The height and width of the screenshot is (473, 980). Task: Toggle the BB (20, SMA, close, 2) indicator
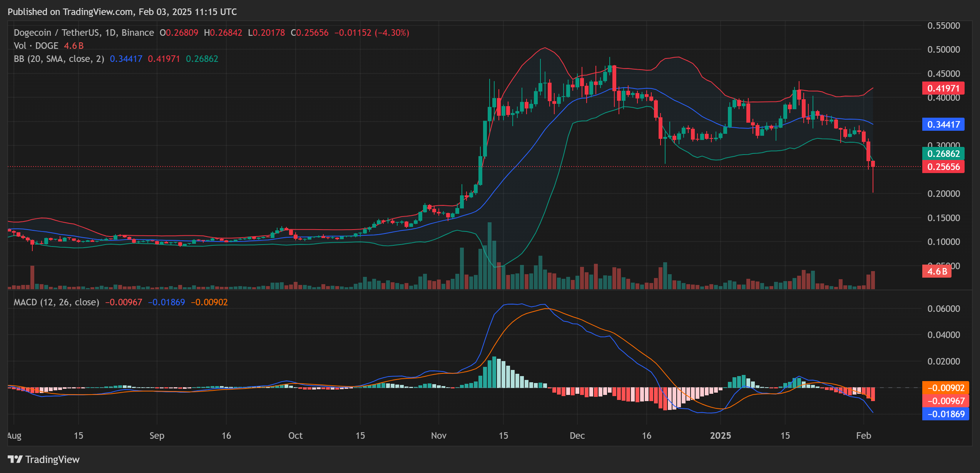pyautogui.click(x=57, y=58)
